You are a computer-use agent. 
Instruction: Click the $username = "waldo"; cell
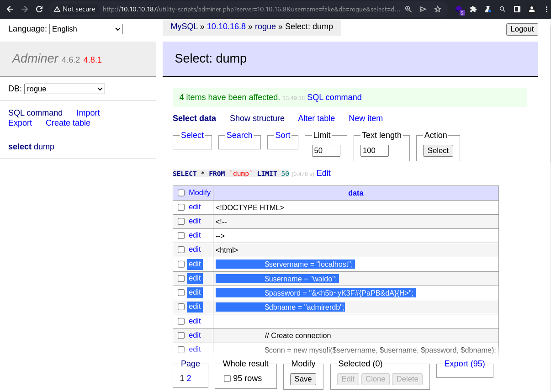coord(356,279)
